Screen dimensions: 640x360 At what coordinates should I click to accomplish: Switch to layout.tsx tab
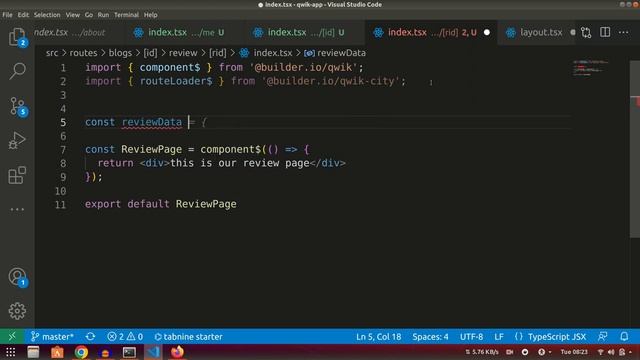pyautogui.click(x=535, y=32)
